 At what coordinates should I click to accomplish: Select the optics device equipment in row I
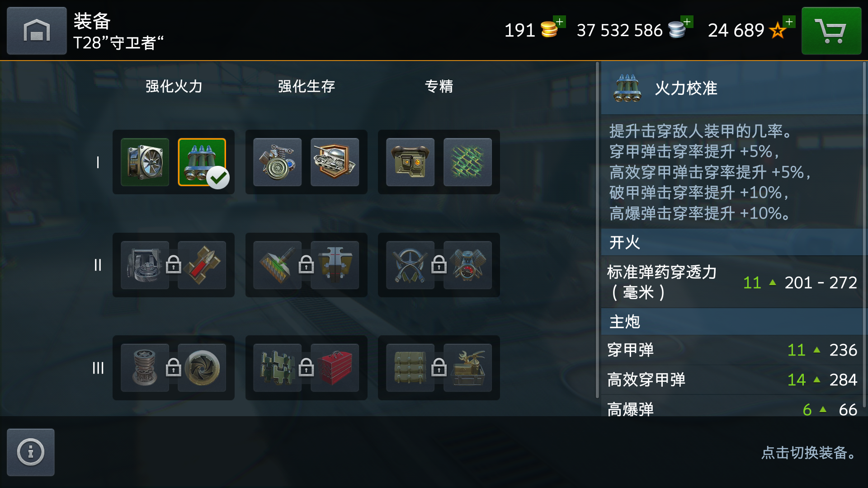click(x=410, y=162)
